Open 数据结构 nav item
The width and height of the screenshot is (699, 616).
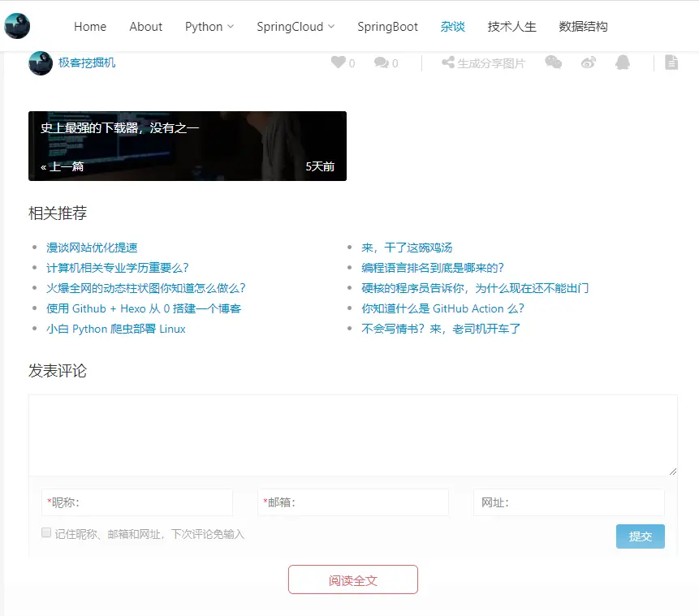(x=583, y=27)
